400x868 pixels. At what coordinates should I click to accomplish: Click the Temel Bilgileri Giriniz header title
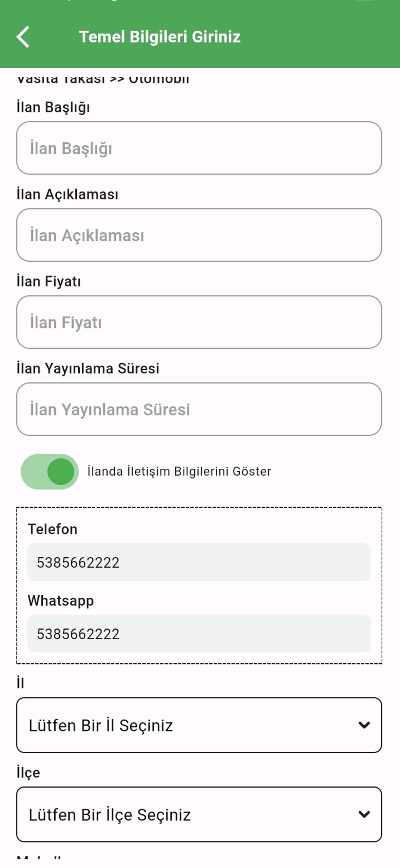[x=160, y=37]
